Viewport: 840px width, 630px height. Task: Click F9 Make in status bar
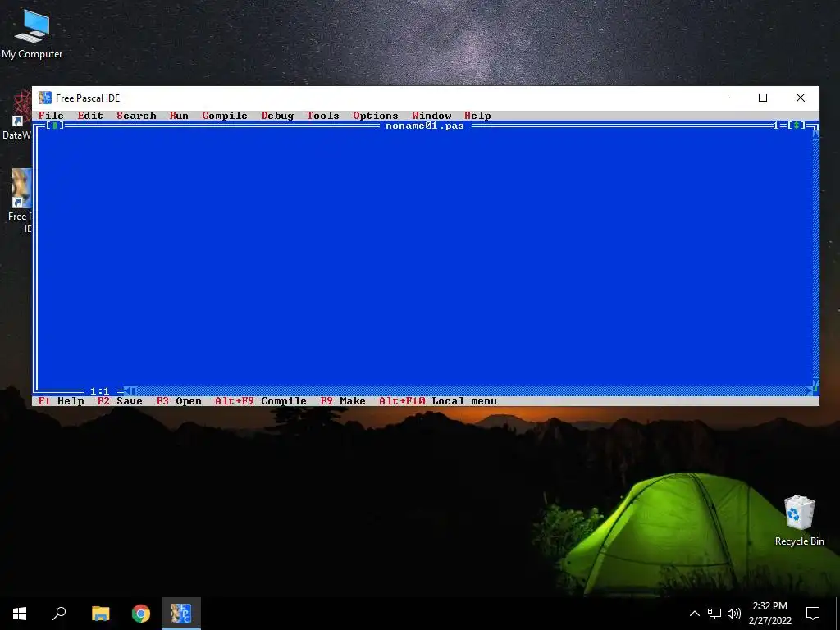(x=343, y=400)
